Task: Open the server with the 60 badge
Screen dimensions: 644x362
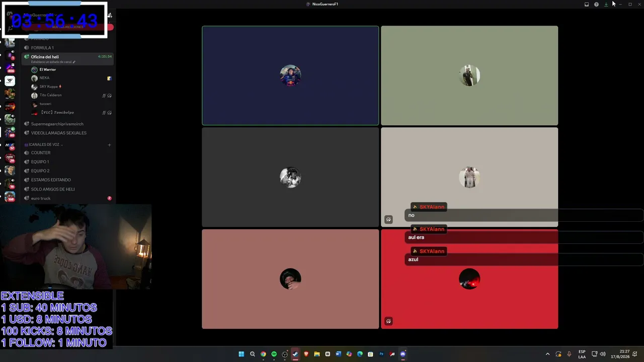Action: (x=10, y=132)
